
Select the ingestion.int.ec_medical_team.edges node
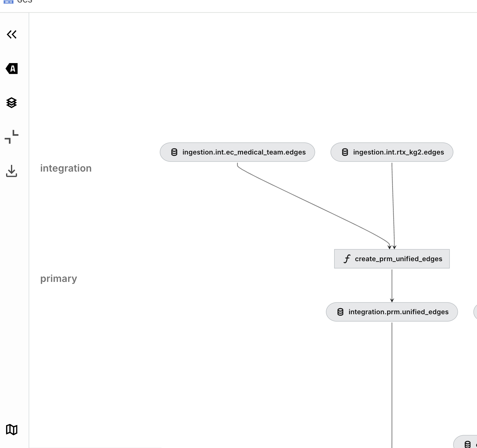pos(237,152)
